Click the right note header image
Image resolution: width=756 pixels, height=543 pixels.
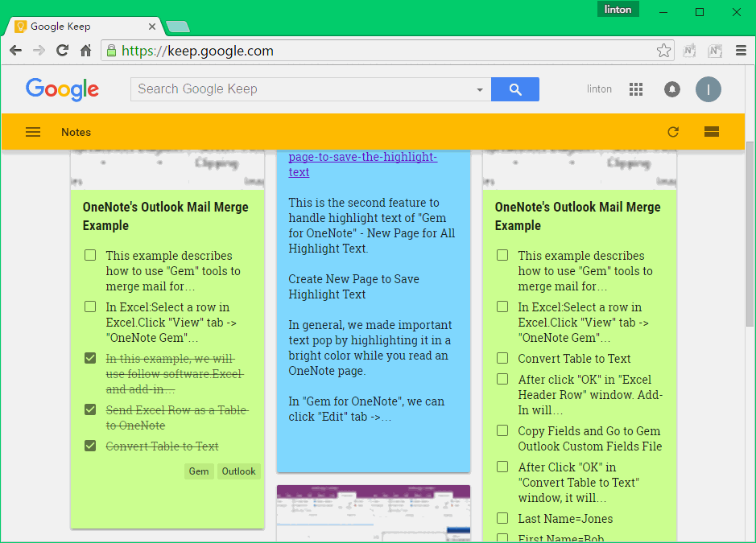[x=580, y=170]
